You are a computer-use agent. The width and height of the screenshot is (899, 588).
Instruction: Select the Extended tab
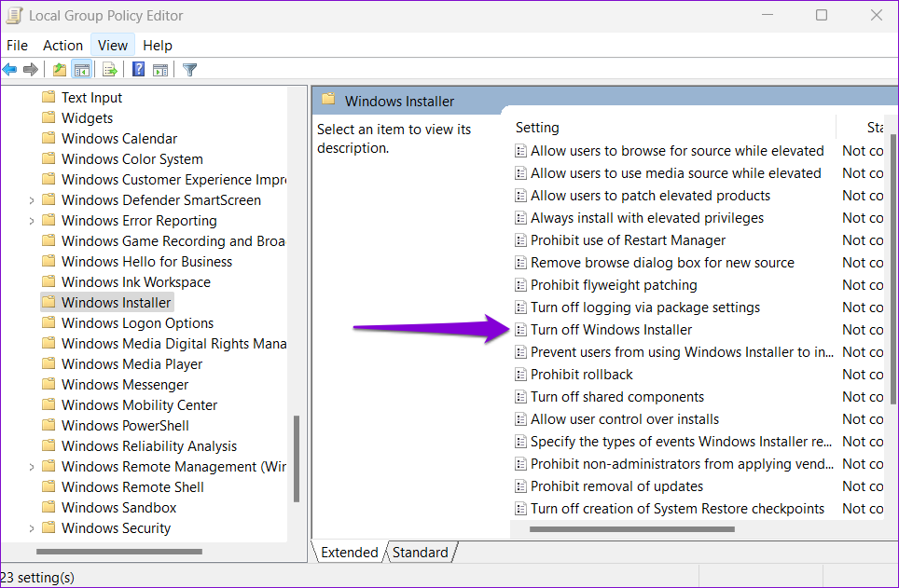[x=349, y=553]
